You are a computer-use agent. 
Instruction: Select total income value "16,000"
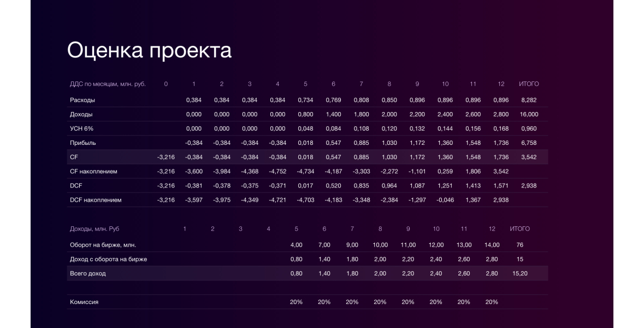(x=529, y=114)
